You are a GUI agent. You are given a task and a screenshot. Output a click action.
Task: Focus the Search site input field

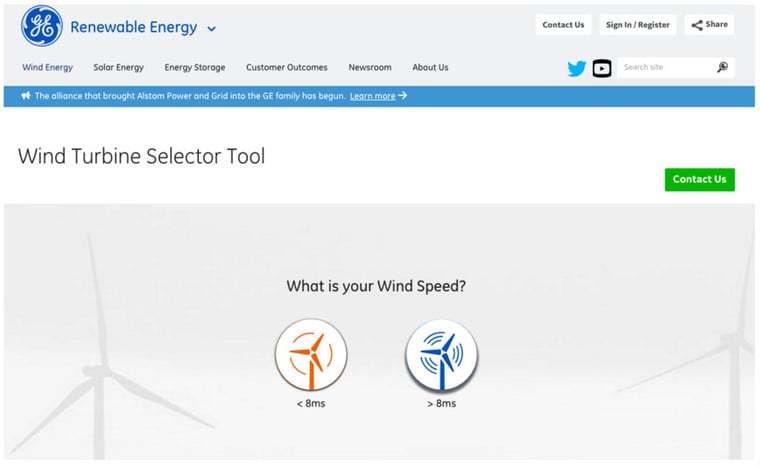664,68
